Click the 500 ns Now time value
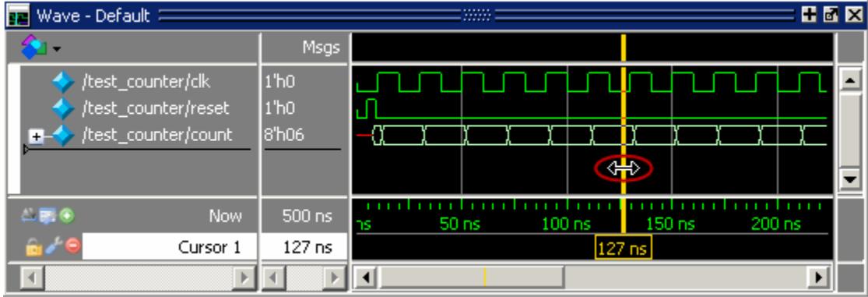Image resolution: width=868 pixels, height=297 pixels. 307,216
